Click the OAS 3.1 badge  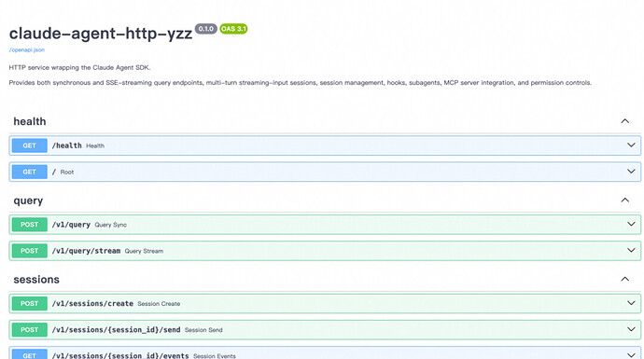point(233,29)
